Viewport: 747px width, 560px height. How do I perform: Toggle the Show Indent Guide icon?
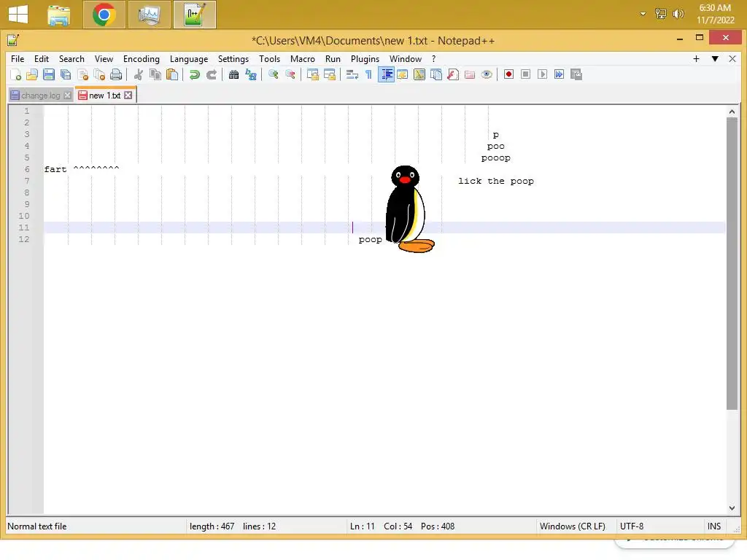tap(386, 75)
